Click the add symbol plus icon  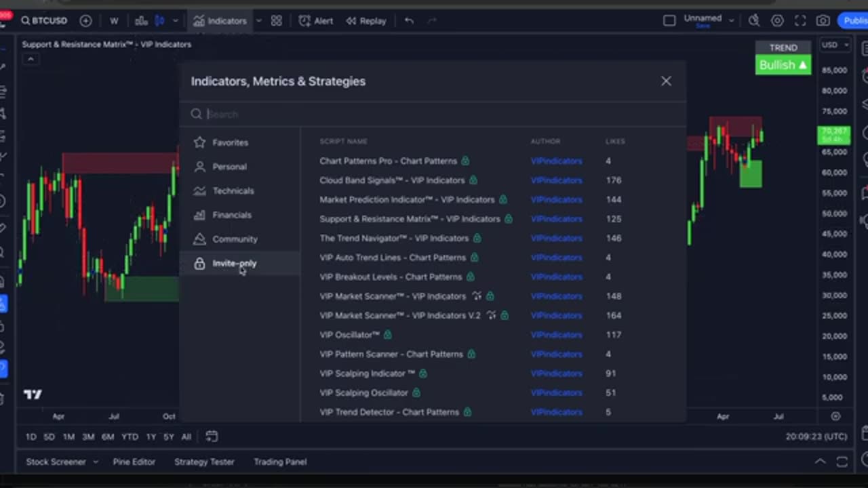click(85, 21)
